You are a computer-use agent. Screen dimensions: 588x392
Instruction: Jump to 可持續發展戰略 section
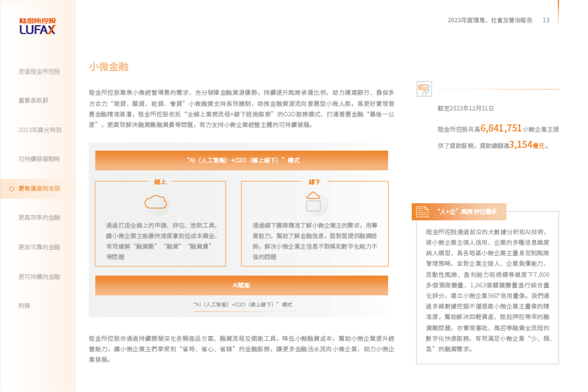(39, 159)
